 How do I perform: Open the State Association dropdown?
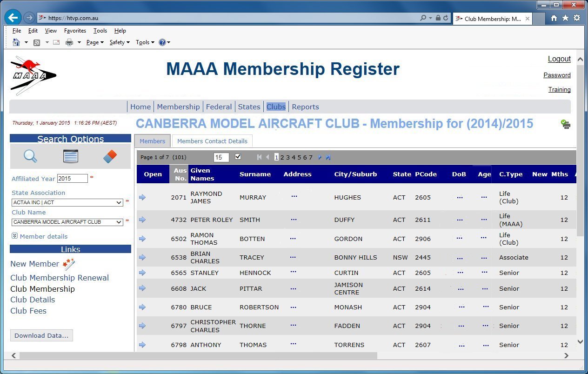pyautogui.click(x=67, y=202)
